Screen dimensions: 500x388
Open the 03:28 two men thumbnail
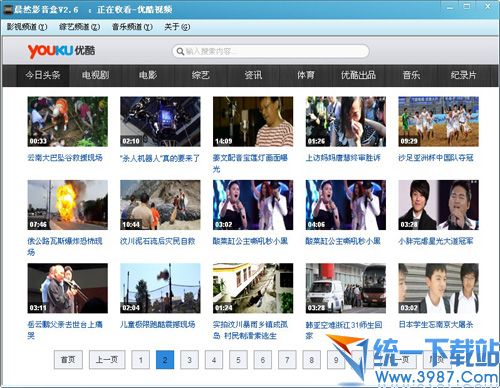pyautogui.click(x=438, y=205)
